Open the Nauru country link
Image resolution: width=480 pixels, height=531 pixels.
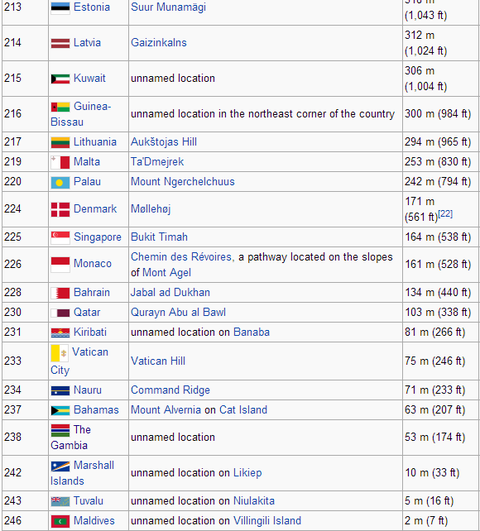pos(88,390)
